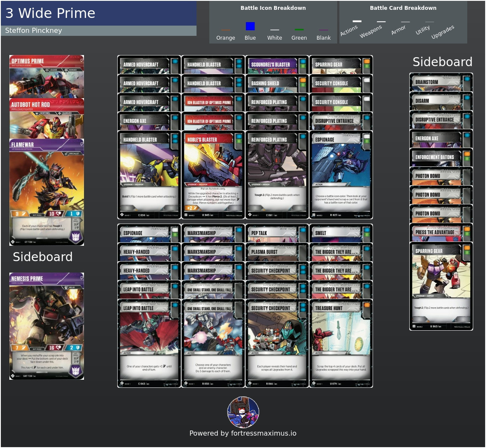486x448 pixels.
Task: Click the Sparring Gear artwork in the sideboard
Action: point(441,275)
